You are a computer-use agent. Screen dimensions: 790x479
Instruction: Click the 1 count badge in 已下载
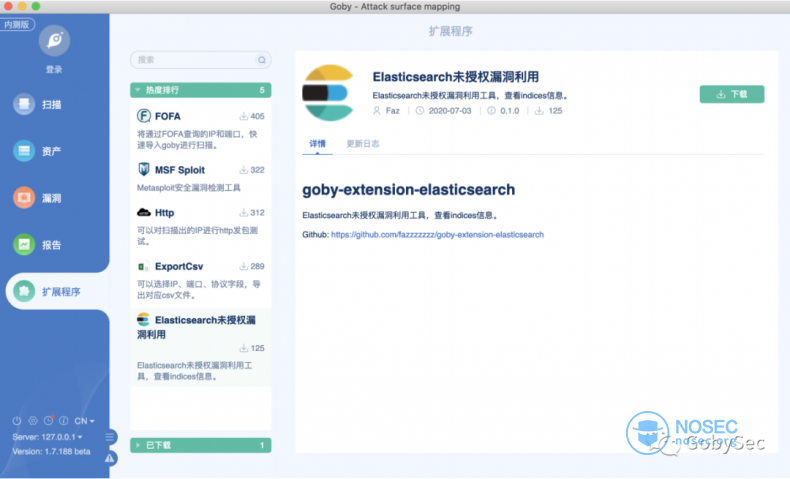click(x=262, y=445)
